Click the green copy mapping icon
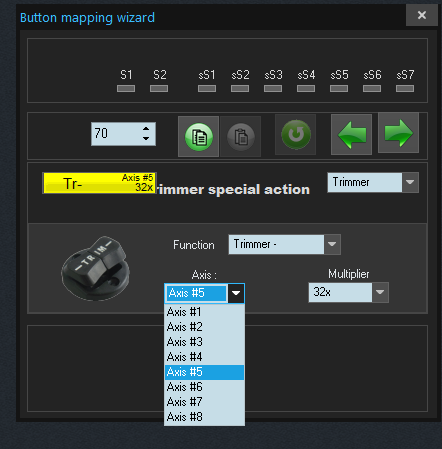Screen dimensions: 442x449 [x=199, y=137]
